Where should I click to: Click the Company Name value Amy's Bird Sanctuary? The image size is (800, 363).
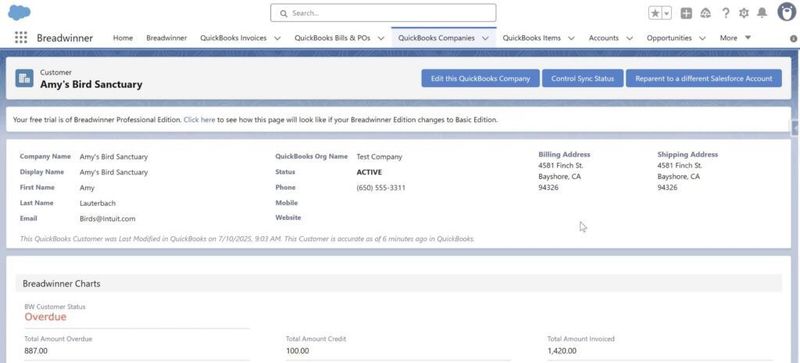click(114, 157)
